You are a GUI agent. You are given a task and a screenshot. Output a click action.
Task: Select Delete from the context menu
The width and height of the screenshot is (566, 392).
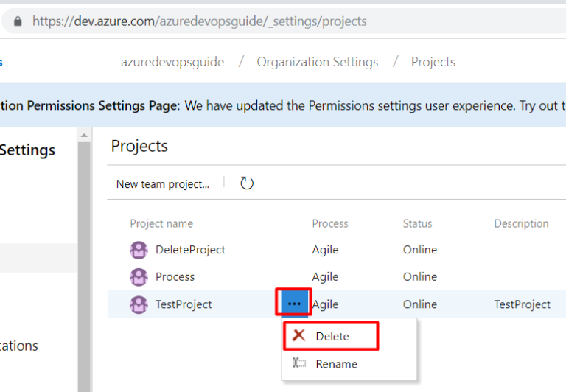click(x=332, y=336)
